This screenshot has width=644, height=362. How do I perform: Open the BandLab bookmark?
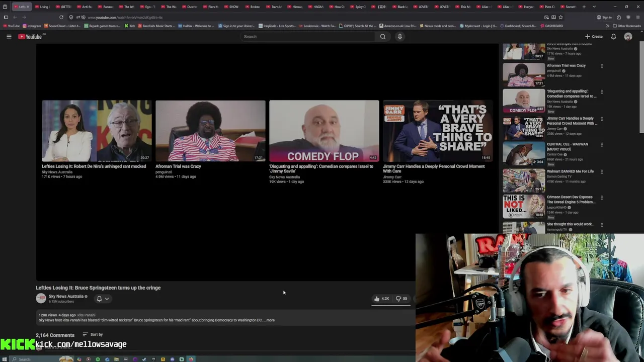click(x=156, y=26)
